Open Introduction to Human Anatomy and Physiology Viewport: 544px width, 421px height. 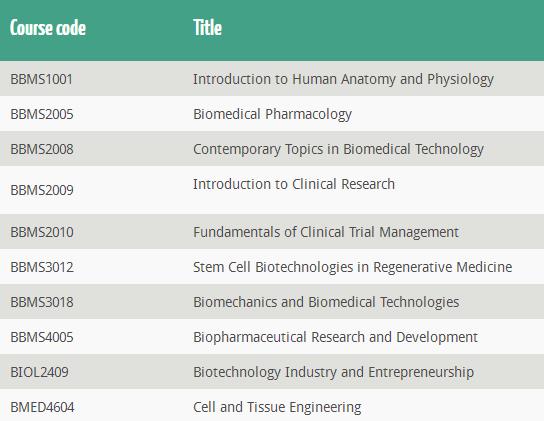coord(343,79)
